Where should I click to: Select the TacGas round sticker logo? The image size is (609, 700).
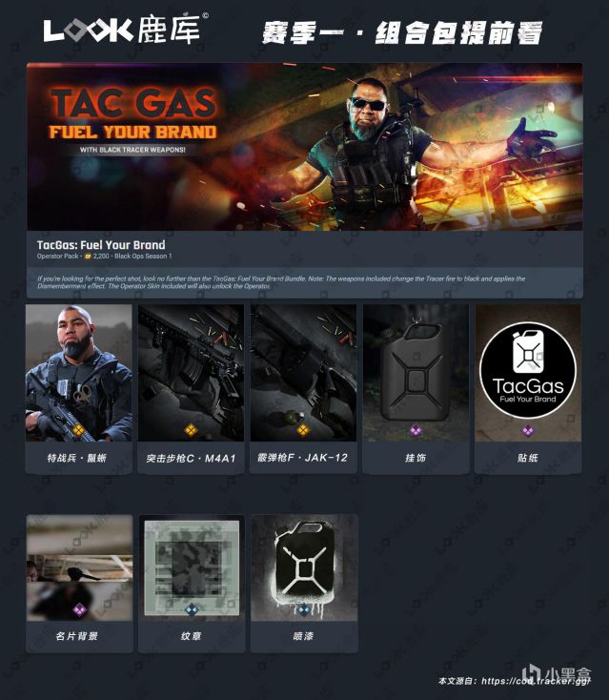click(x=528, y=370)
